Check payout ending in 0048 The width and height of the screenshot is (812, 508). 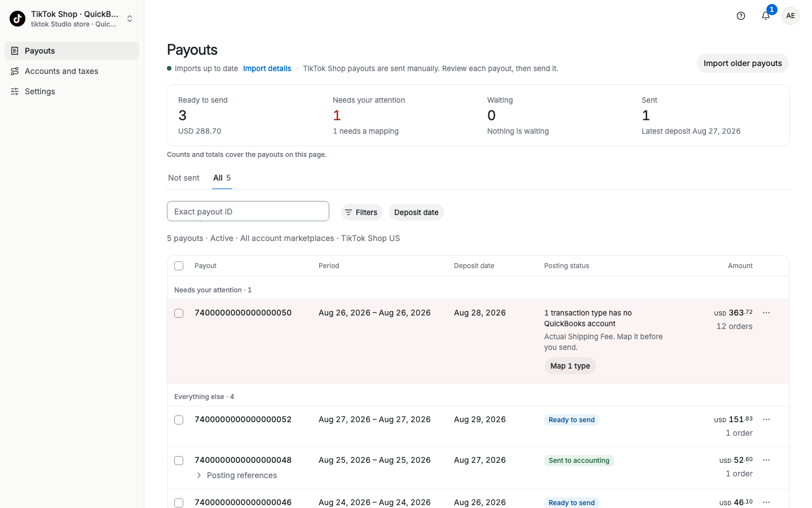[x=179, y=461]
